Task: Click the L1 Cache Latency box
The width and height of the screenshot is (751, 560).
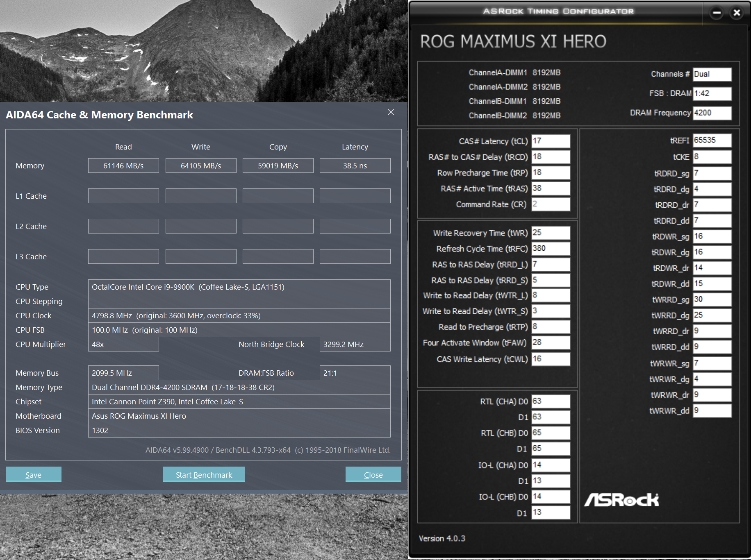Action: click(x=355, y=196)
